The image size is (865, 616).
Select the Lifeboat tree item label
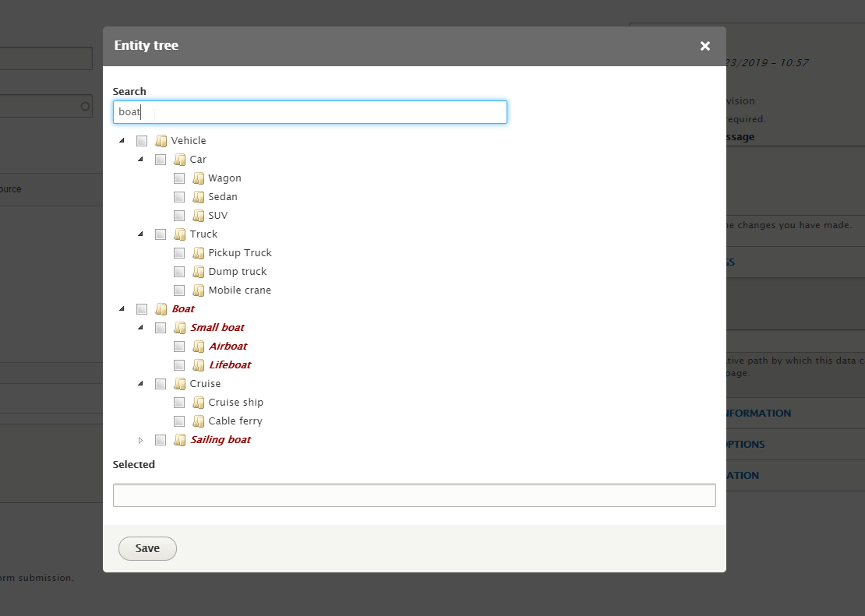point(230,365)
